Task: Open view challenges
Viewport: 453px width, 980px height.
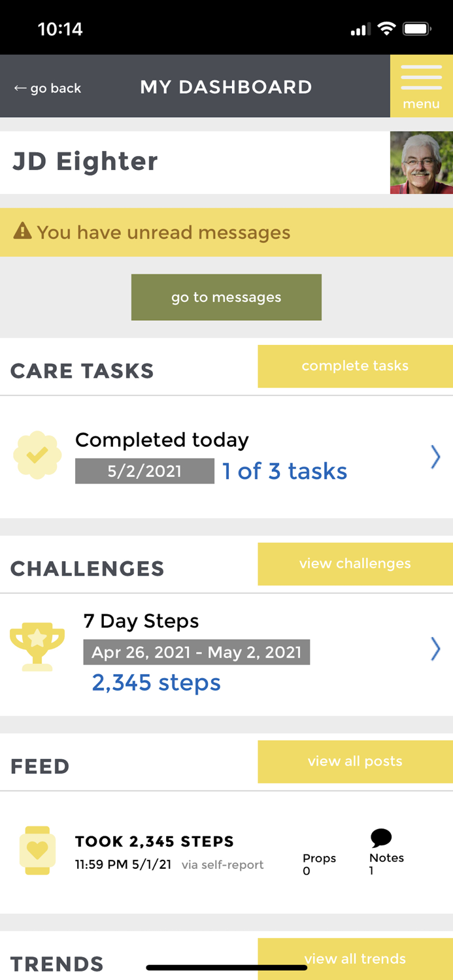Action: 355,563
